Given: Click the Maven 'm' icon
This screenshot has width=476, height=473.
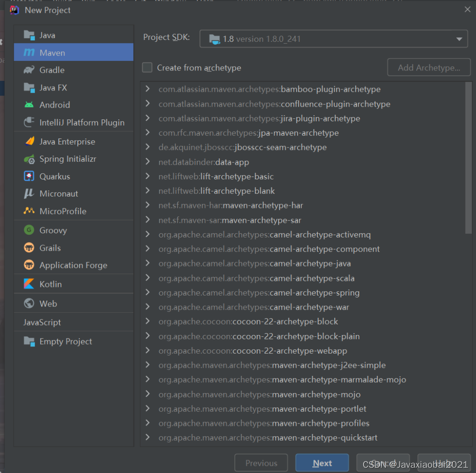Looking at the screenshot, I should point(29,52).
